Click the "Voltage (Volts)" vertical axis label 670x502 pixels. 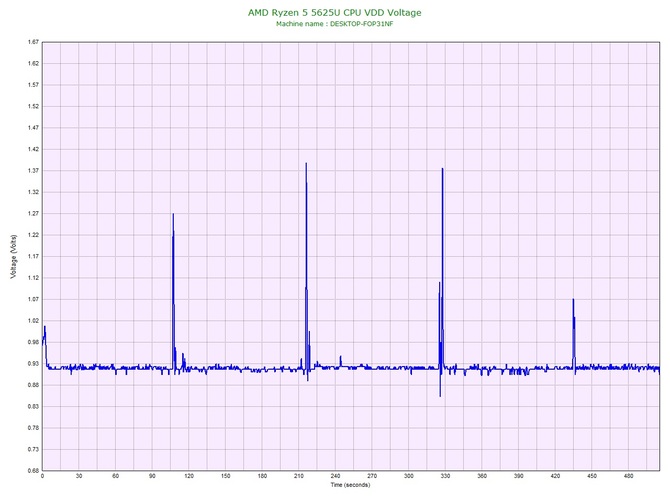click(14, 257)
